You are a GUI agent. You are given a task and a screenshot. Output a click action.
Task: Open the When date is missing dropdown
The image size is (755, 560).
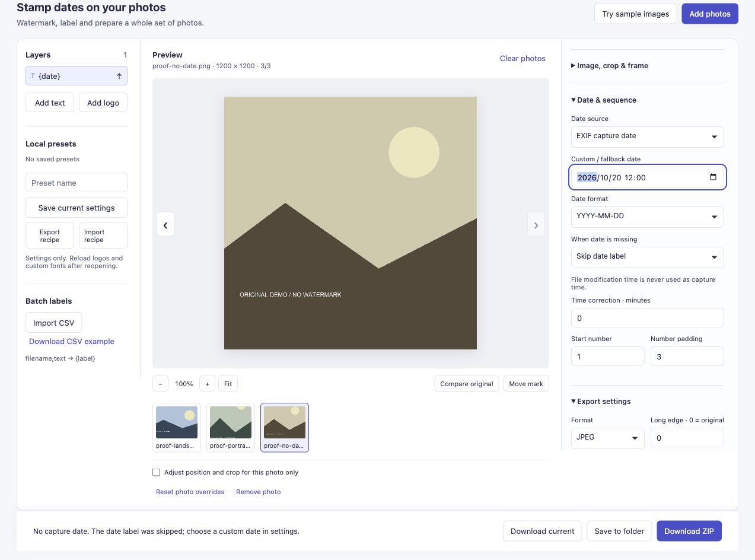(647, 257)
